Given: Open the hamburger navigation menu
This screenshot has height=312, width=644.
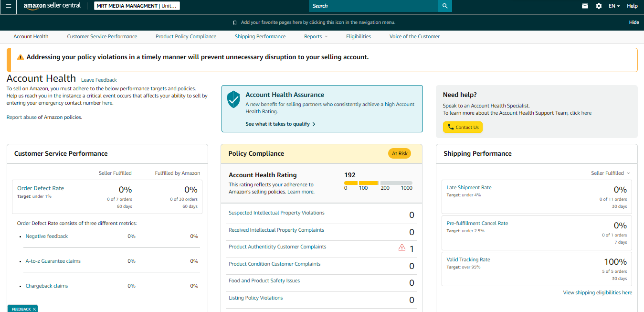Looking at the screenshot, I should [8, 6].
